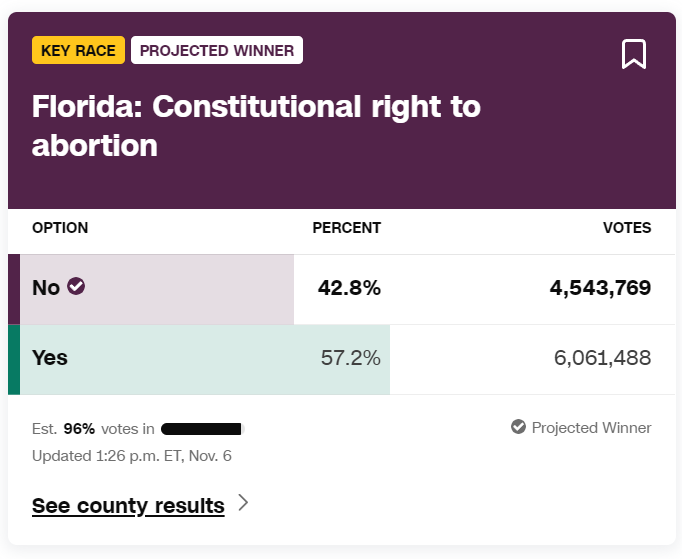
Task: Click the dark purple strip beside No
Action: (x=14, y=289)
